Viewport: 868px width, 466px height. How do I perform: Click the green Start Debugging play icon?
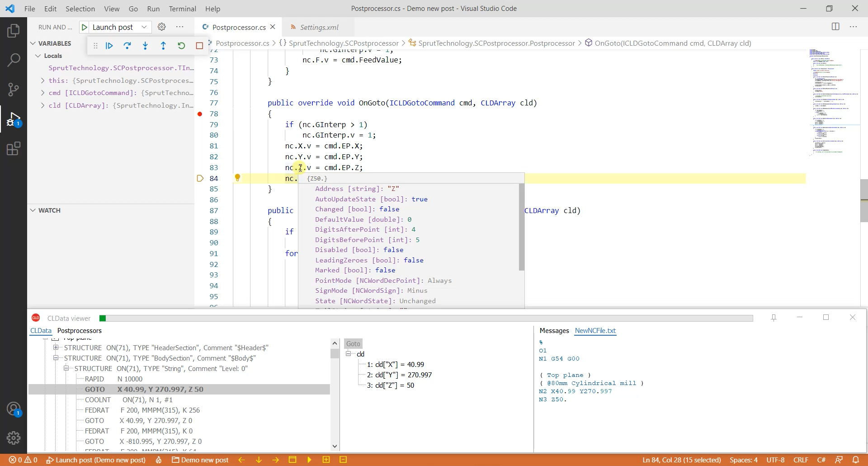tap(84, 27)
